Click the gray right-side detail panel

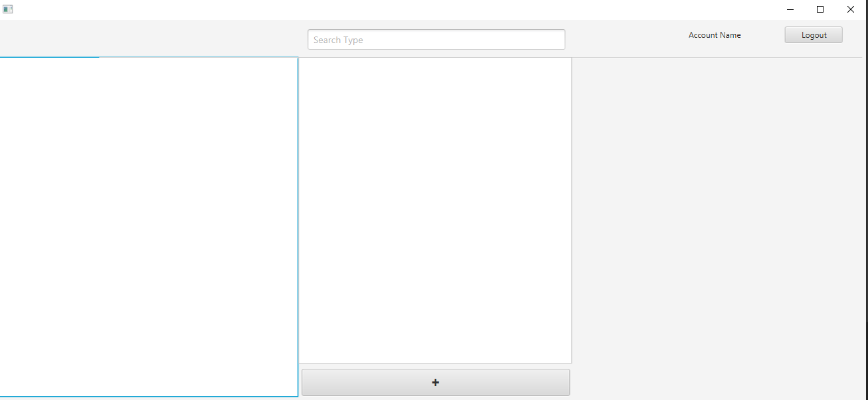[x=717, y=226]
